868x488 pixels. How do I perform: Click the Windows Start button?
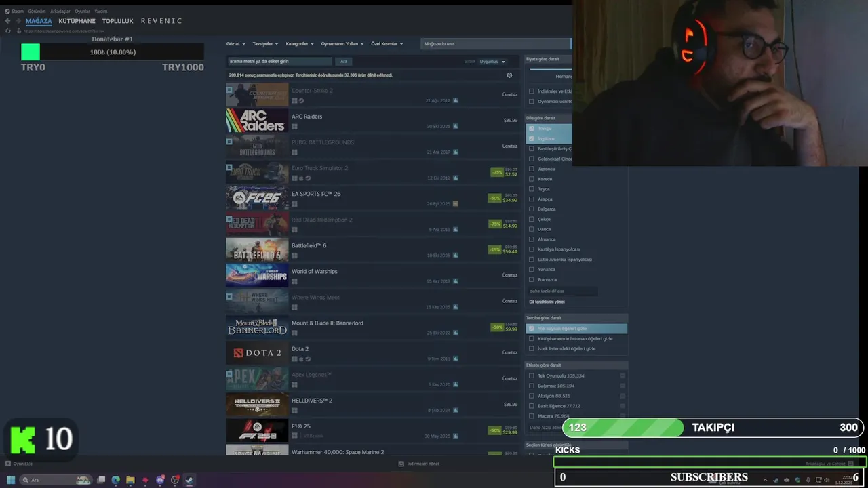11,480
